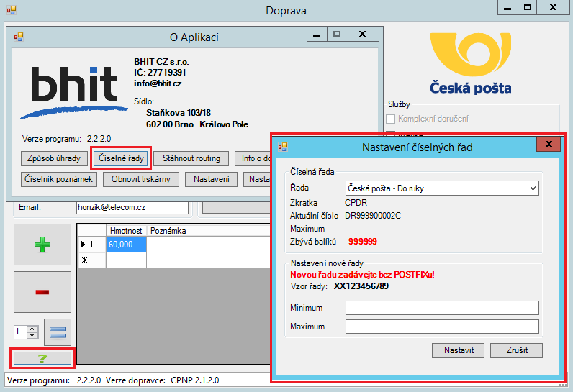
Task: Click the O Aplikaci window app icon
Action: click(19, 37)
